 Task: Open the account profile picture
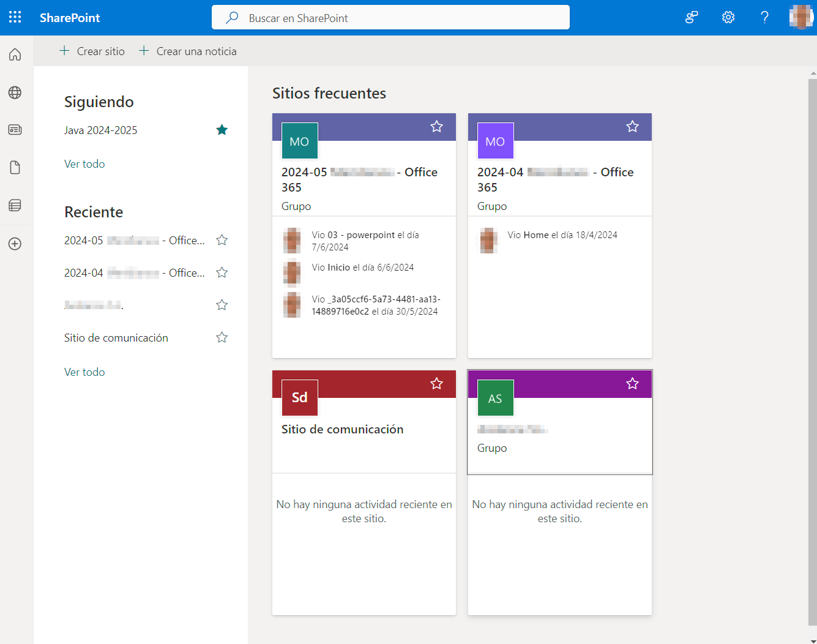pyautogui.click(x=801, y=17)
